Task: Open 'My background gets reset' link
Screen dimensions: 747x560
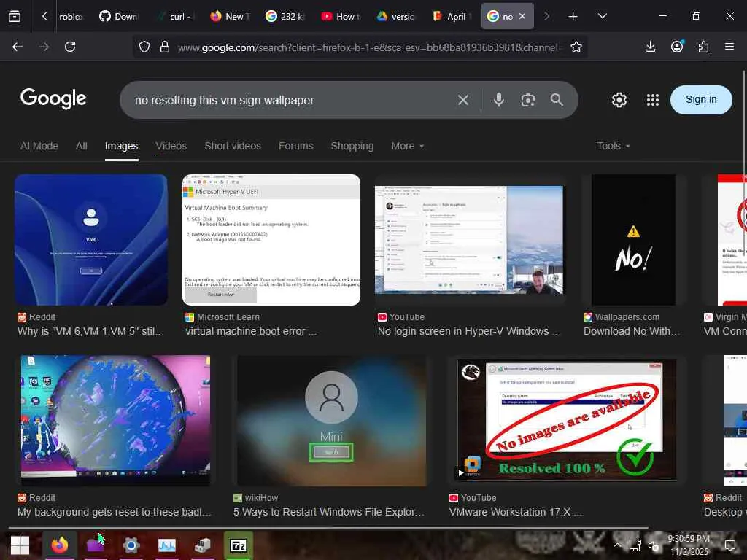Action: 115,513
